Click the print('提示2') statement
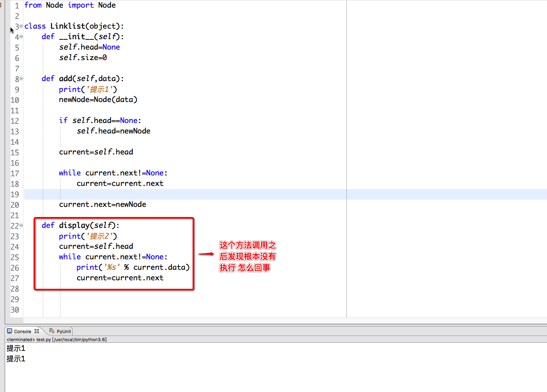Image resolution: width=547 pixels, height=392 pixels. tap(88, 236)
